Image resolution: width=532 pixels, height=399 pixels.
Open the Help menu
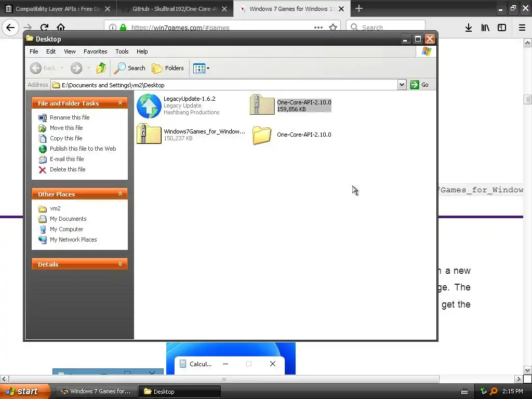pos(142,51)
